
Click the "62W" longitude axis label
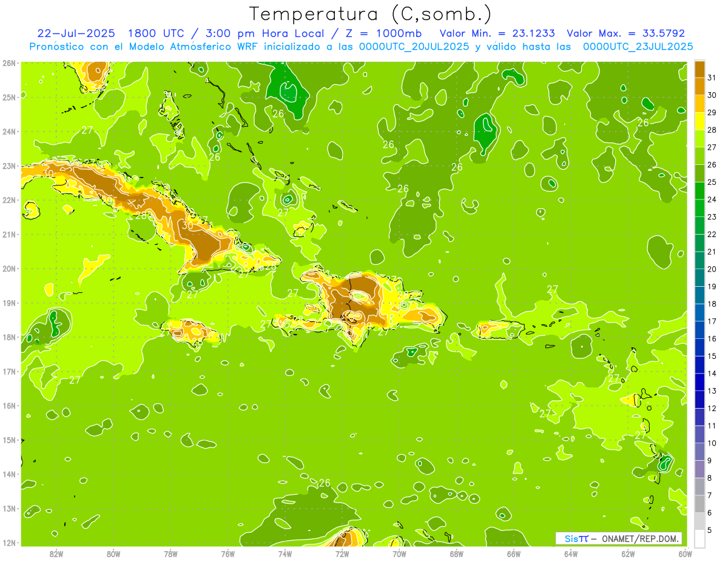pos(628,554)
